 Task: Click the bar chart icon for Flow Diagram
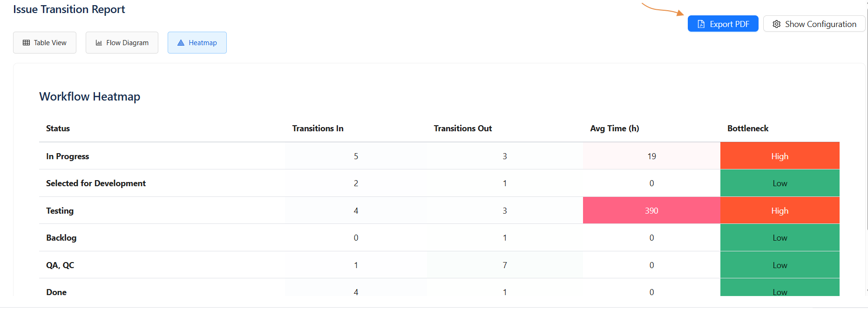(99, 43)
